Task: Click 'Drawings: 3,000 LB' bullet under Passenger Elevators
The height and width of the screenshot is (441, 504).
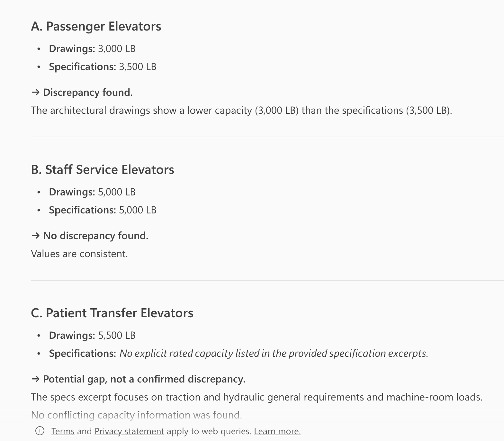Action: pyautogui.click(x=92, y=49)
